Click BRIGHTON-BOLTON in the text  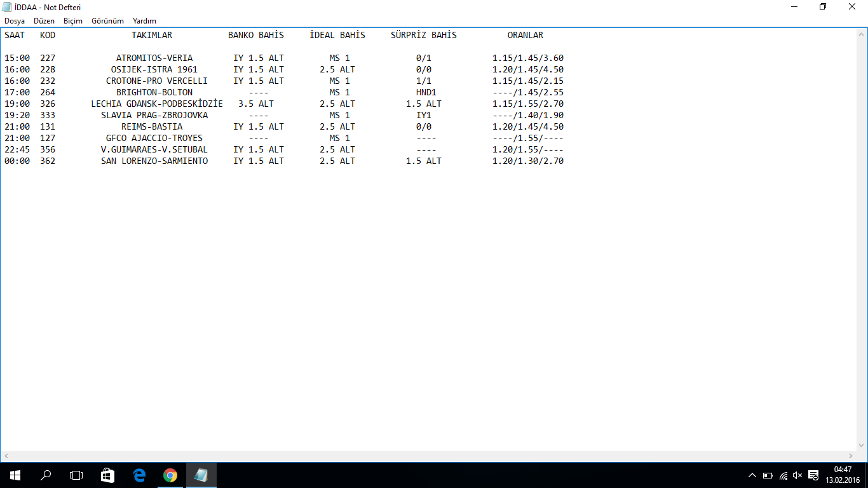154,92
